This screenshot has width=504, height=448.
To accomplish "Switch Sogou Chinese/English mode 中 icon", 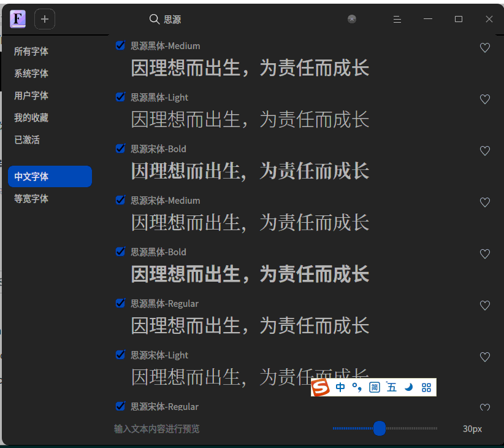I will [x=340, y=387].
